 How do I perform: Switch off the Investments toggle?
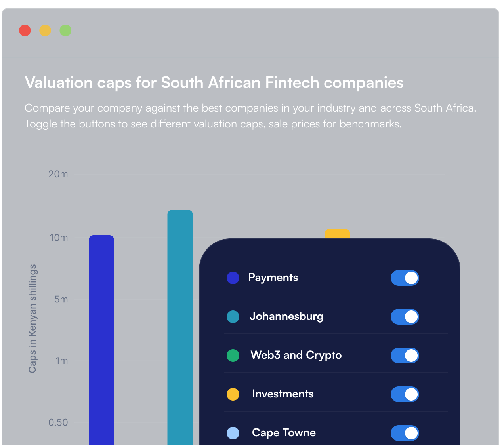[405, 394]
